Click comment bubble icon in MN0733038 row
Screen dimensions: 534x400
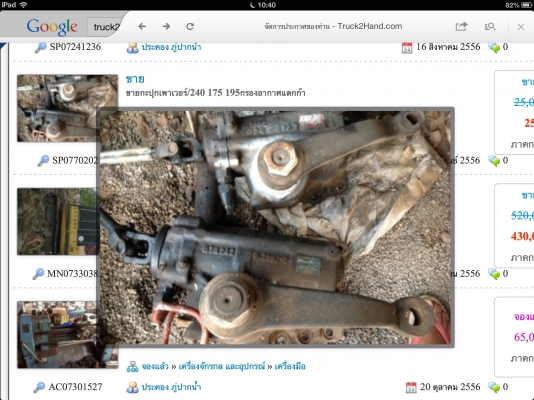tap(494, 274)
